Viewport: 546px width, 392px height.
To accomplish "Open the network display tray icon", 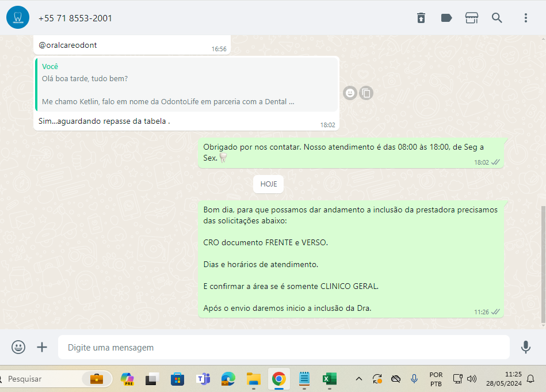I will click(457, 379).
